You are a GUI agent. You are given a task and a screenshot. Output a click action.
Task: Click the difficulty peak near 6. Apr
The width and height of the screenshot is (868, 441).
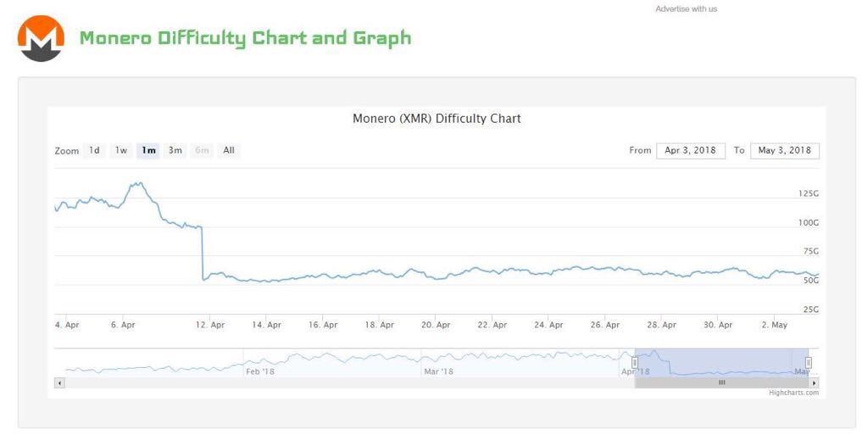coord(137,183)
